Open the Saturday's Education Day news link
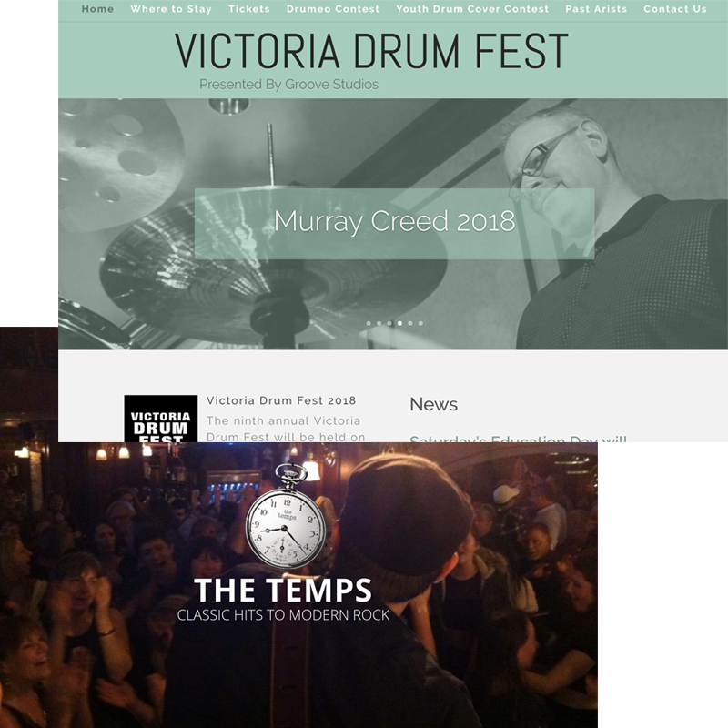Image resolution: width=728 pixels, height=728 pixels. [x=518, y=439]
